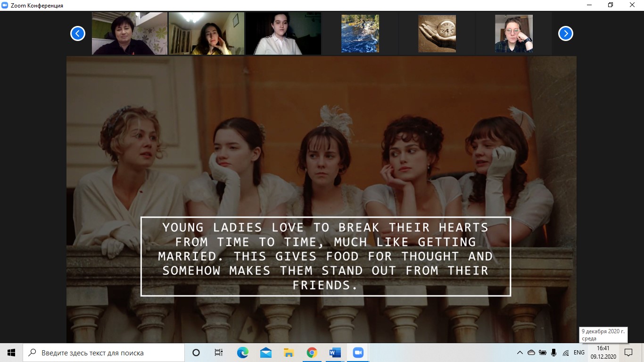The image size is (644, 362).
Task: Open the Mail app from taskbar
Action: [265, 353]
